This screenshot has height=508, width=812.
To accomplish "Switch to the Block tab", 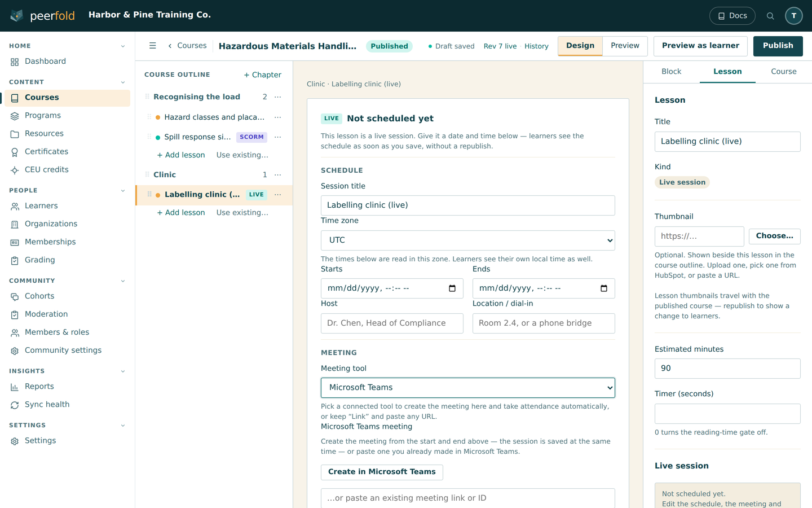I will [671, 72].
